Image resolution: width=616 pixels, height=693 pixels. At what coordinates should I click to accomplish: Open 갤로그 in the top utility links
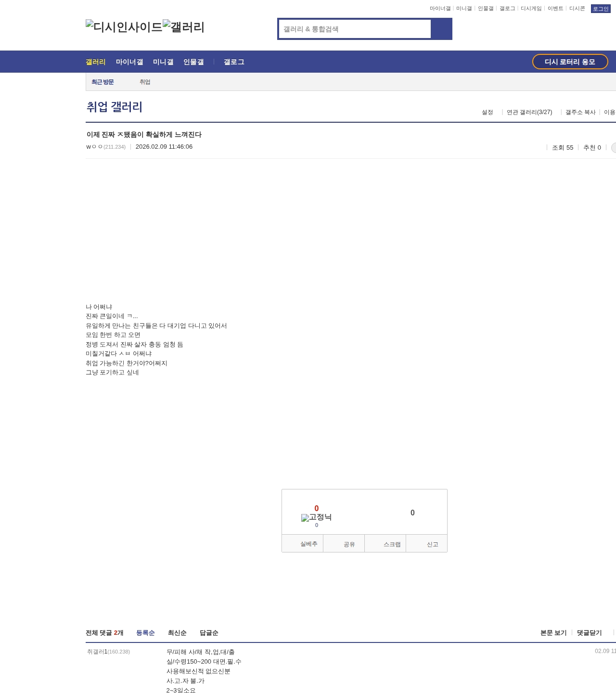[507, 9]
